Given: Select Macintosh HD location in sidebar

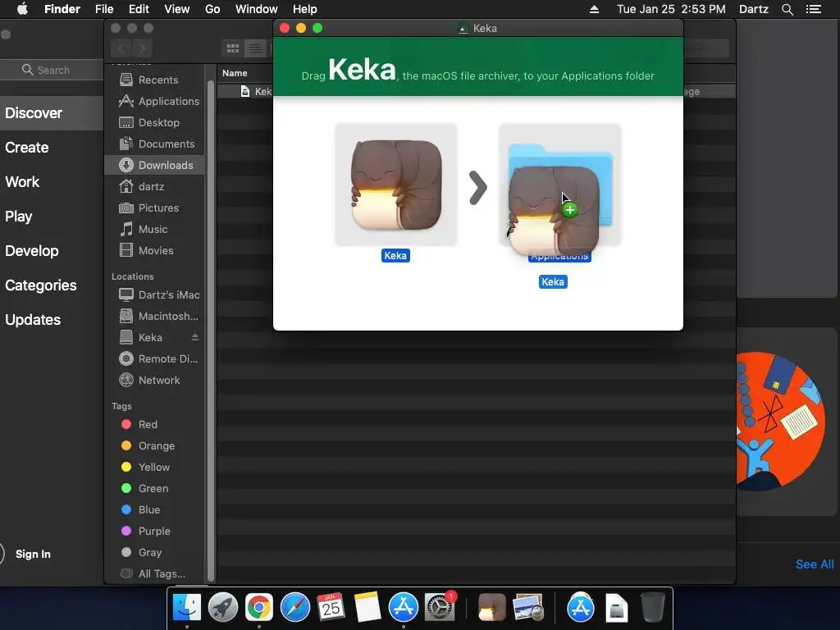Looking at the screenshot, I should 158,316.
